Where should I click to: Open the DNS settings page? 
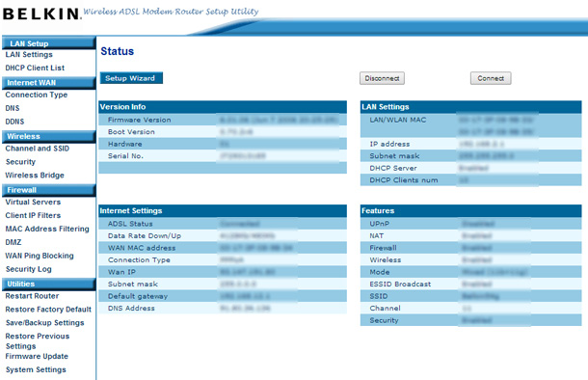point(13,108)
